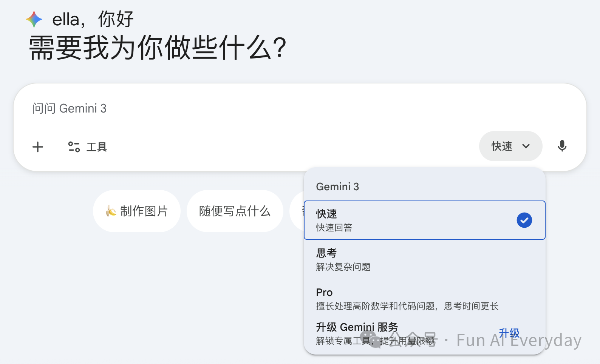Screen dimensions: 600x364
Task: Open the 工具 tools sliders icon
Action: [74, 147]
